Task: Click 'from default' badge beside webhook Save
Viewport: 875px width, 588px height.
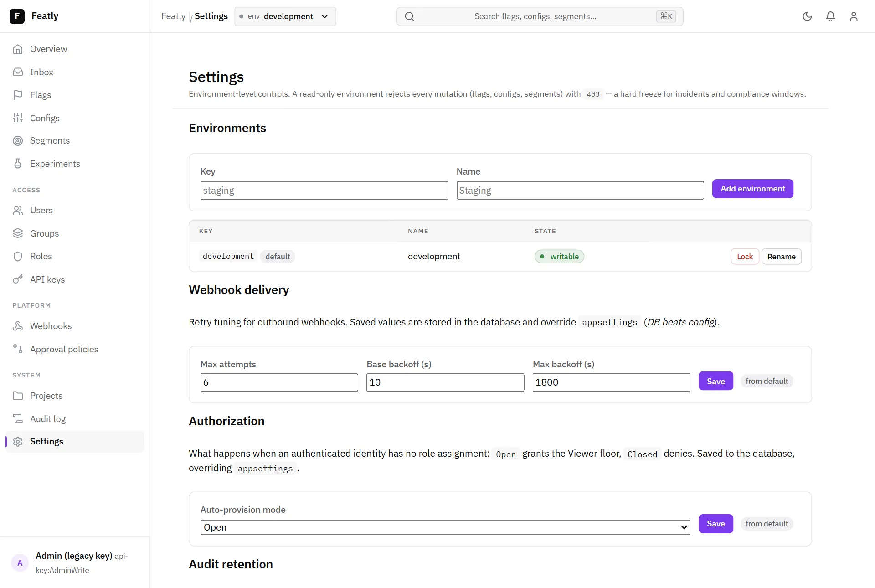Action: coord(767,381)
